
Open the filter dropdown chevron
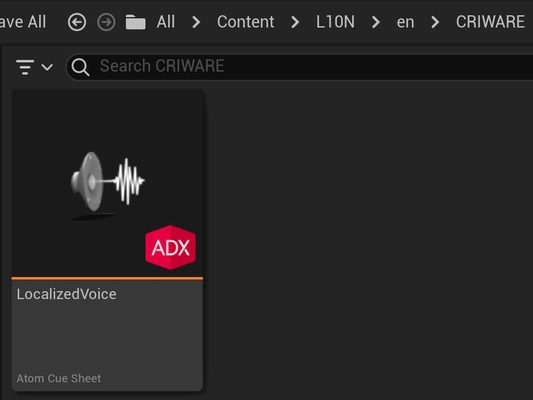(47, 67)
